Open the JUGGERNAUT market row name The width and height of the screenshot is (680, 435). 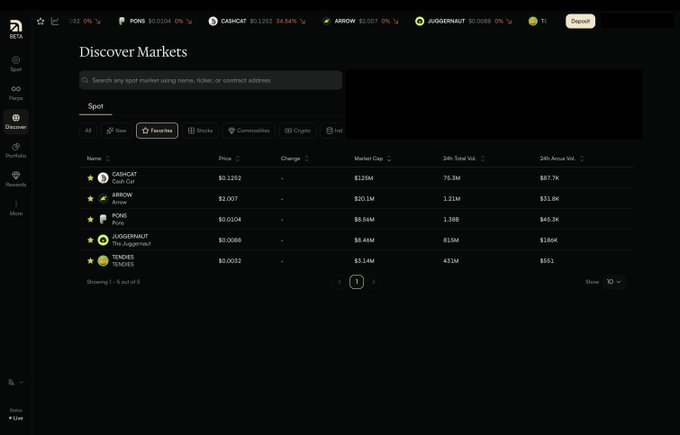(x=131, y=240)
